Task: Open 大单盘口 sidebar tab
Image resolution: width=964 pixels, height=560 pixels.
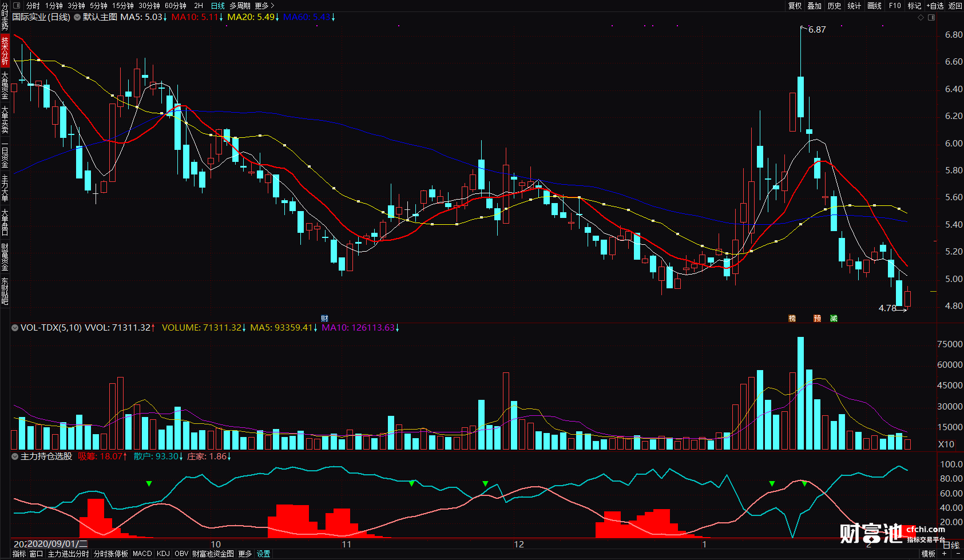Action: [x=5, y=223]
